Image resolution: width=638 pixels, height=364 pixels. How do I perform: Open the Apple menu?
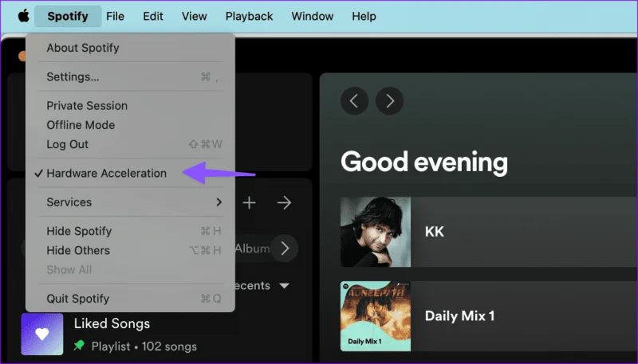coord(24,16)
